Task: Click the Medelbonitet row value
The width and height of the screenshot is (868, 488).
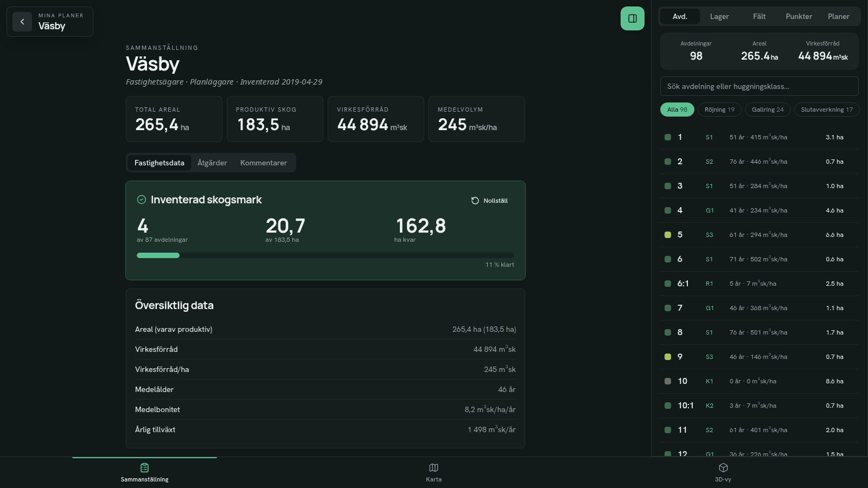Action: [x=490, y=409]
